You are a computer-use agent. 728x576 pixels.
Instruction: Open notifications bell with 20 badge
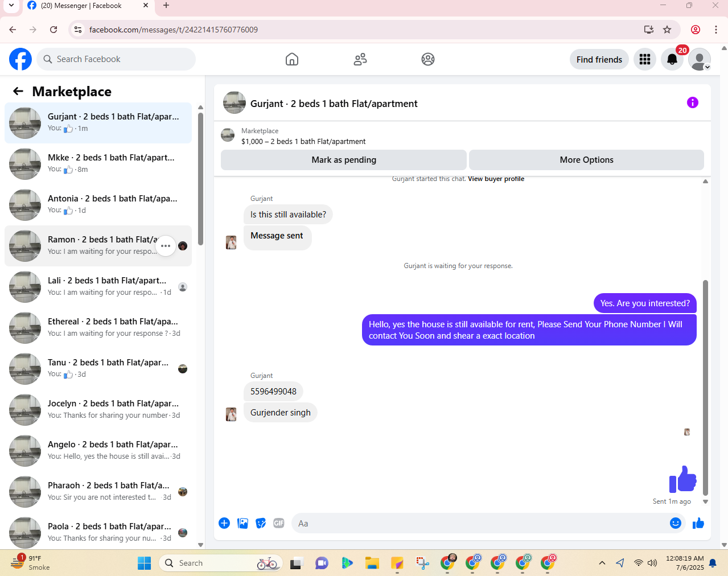pyautogui.click(x=672, y=59)
